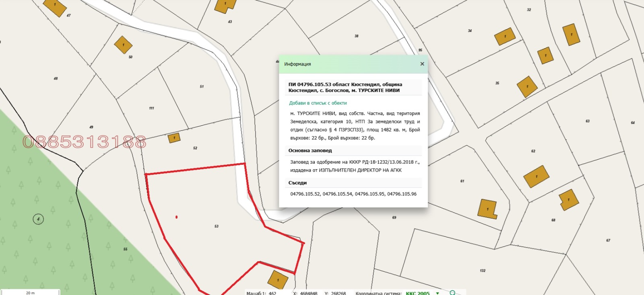Click the small building in parcel 52
Screen dimensions: 644x295
point(174,138)
